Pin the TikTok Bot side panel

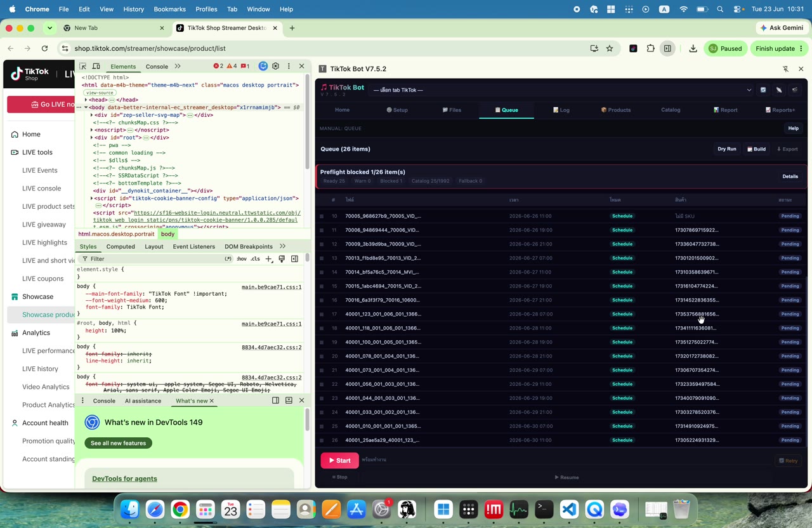point(785,69)
